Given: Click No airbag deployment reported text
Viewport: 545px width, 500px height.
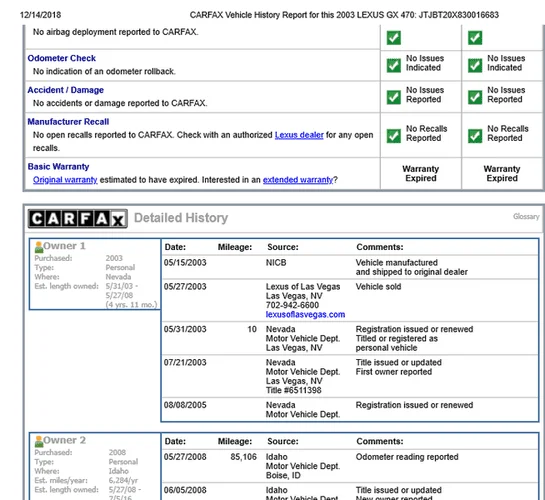Looking at the screenshot, I should click(x=115, y=32).
